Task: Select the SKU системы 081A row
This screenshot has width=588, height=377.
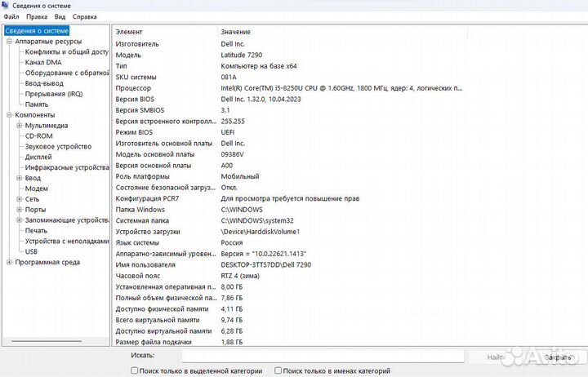Action: pos(289,77)
